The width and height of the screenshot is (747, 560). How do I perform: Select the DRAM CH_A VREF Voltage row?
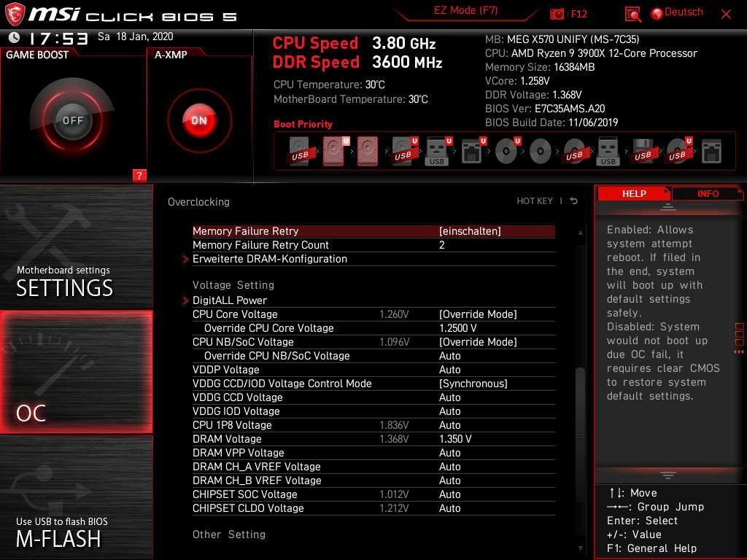point(373,467)
